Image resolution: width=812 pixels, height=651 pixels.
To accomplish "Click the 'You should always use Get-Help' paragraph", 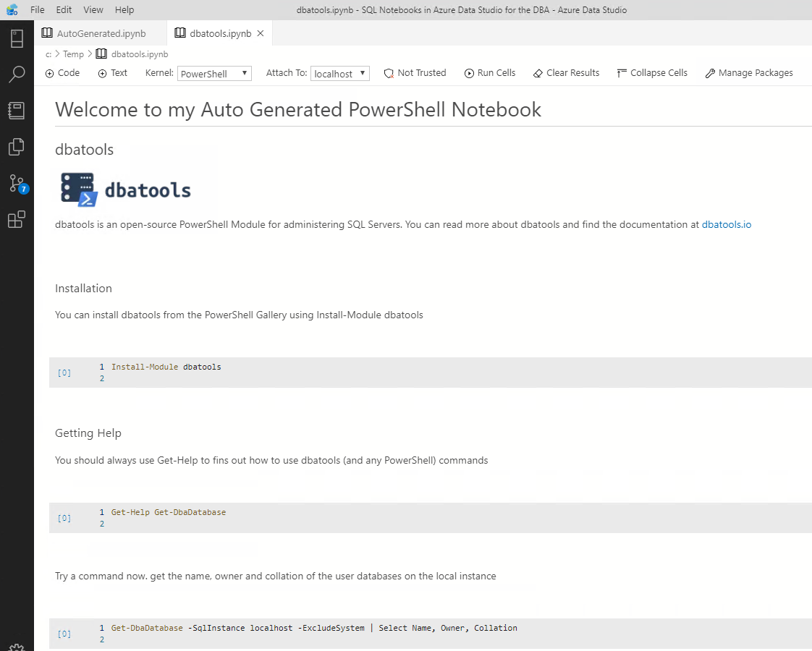I will pyautogui.click(x=271, y=461).
